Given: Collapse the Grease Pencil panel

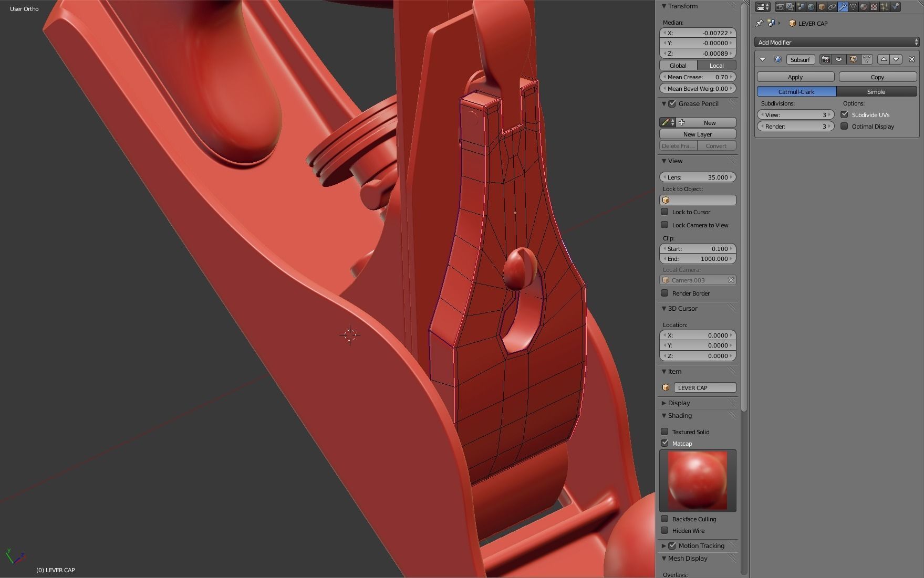Looking at the screenshot, I should coord(664,104).
